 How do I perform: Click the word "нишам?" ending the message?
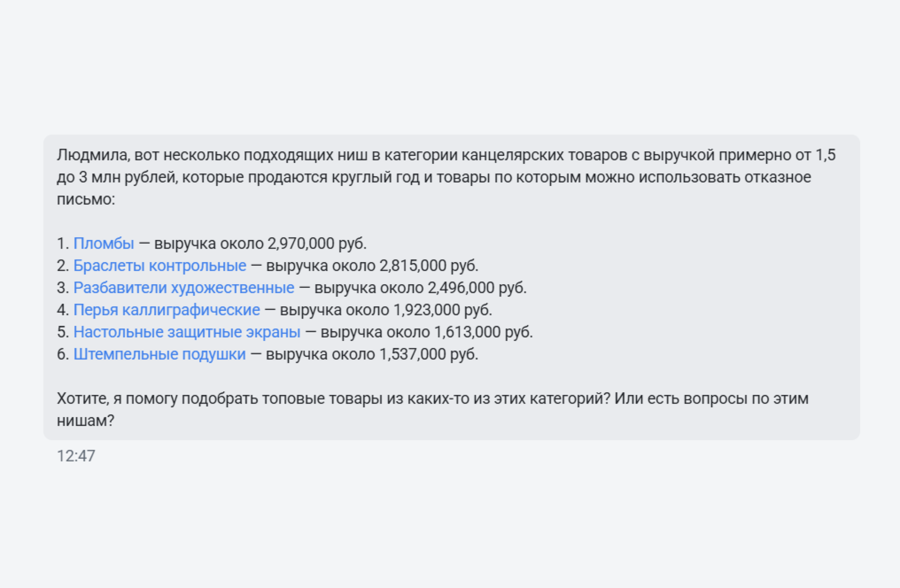coord(85,421)
